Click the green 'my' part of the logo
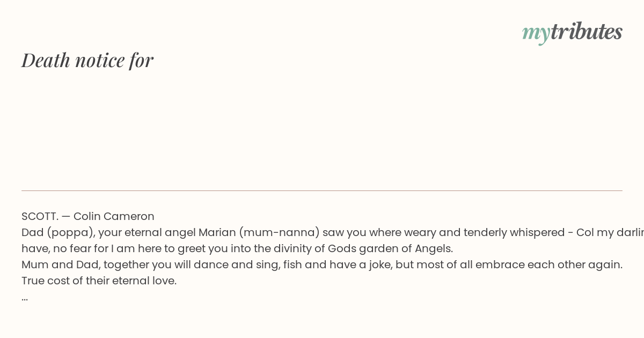The height and width of the screenshot is (338, 644). tap(536, 33)
